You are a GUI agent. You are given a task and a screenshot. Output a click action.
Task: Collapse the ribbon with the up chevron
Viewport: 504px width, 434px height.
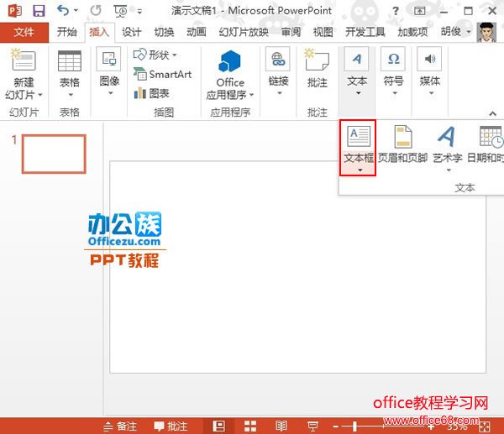[492, 113]
